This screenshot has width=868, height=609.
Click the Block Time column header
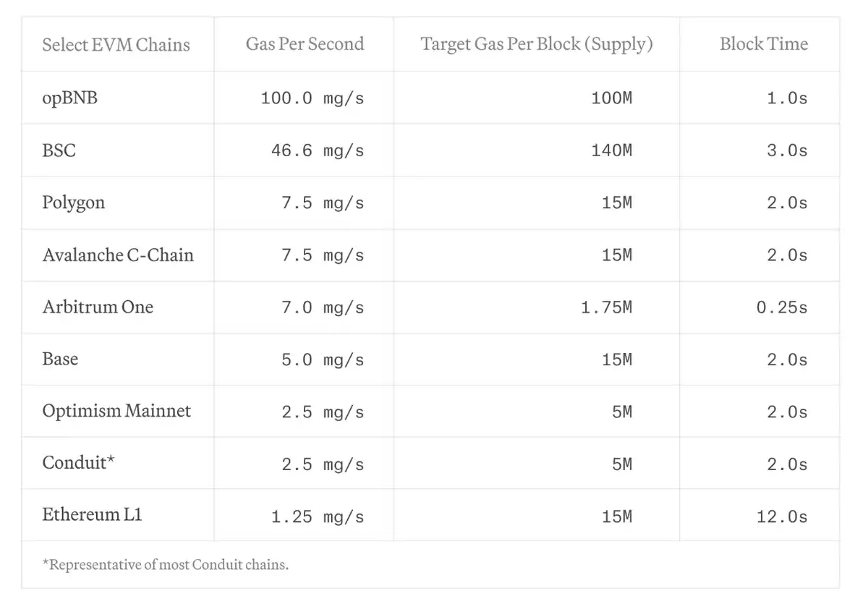(x=763, y=44)
